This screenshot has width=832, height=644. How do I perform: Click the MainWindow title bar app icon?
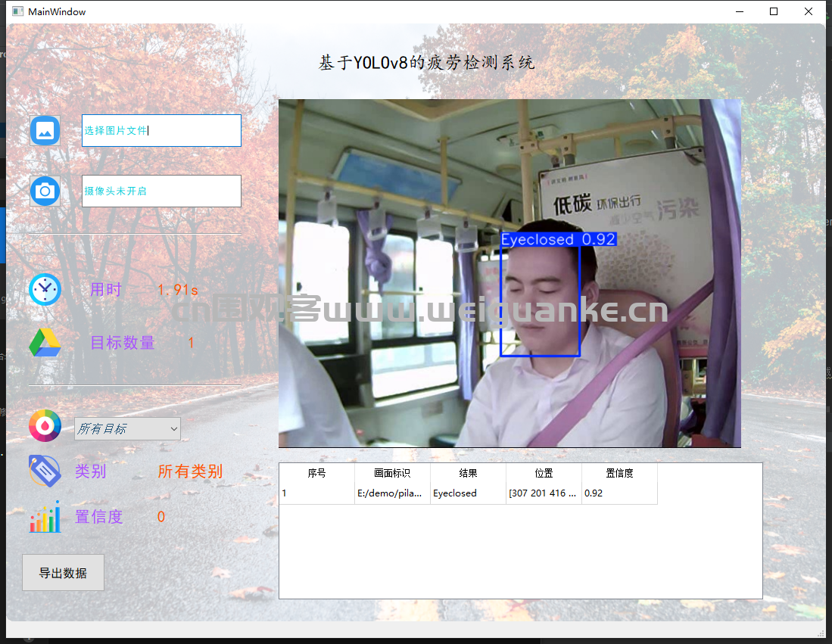click(17, 11)
